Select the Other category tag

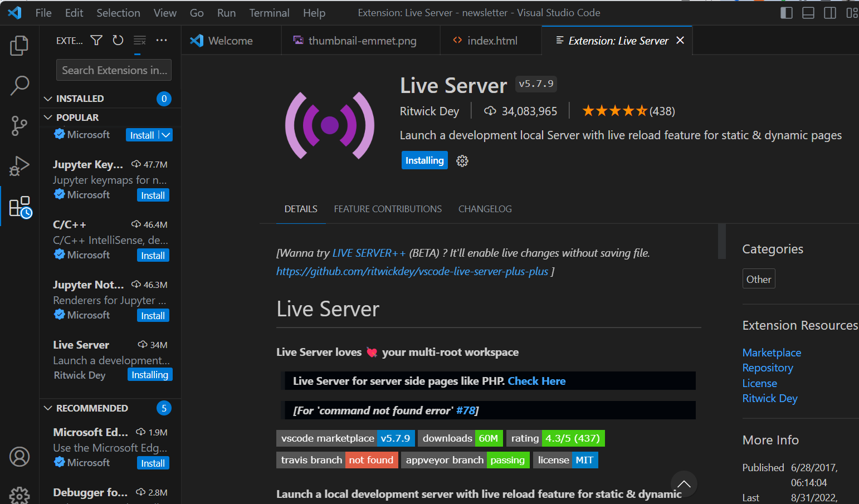759,279
